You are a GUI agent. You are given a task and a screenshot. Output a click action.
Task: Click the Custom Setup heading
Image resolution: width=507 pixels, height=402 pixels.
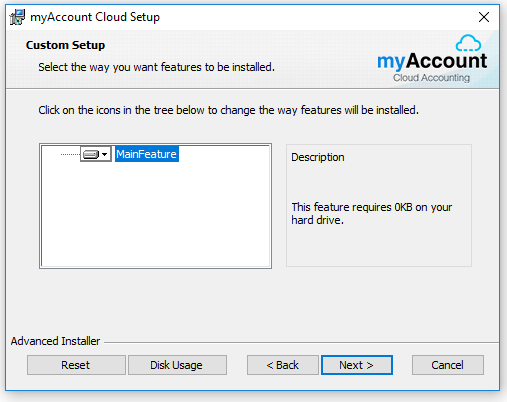click(x=65, y=45)
